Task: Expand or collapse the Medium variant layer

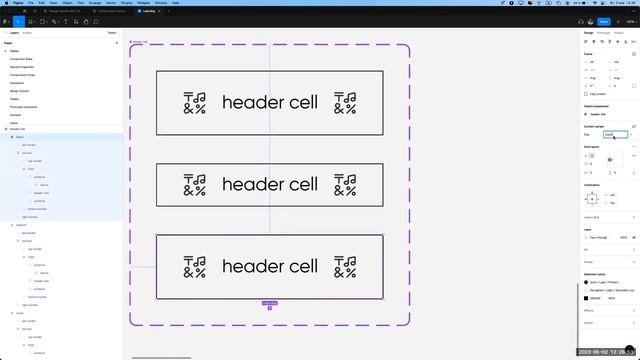Action: [12, 225]
